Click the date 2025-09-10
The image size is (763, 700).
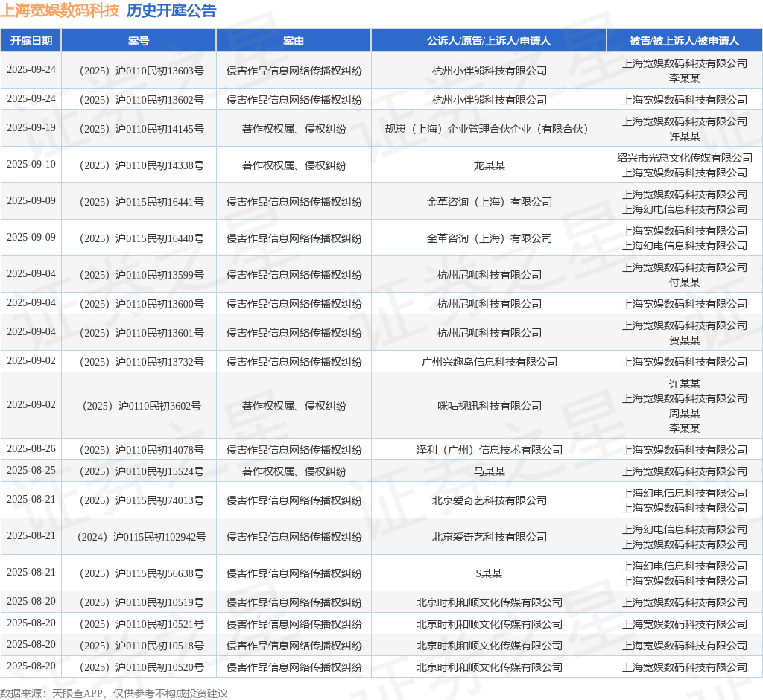31,164
